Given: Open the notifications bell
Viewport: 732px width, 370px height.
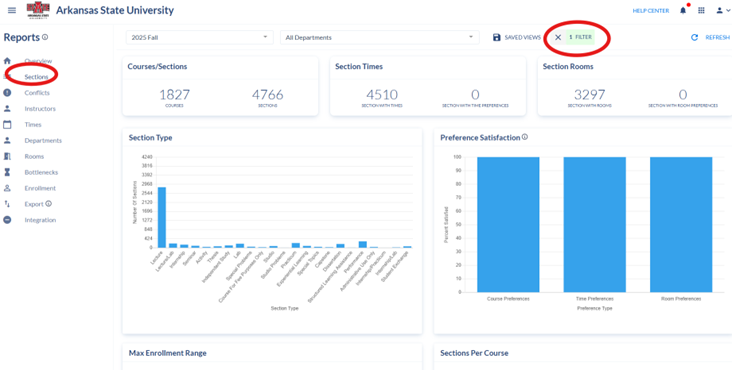Looking at the screenshot, I should click(x=683, y=11).
